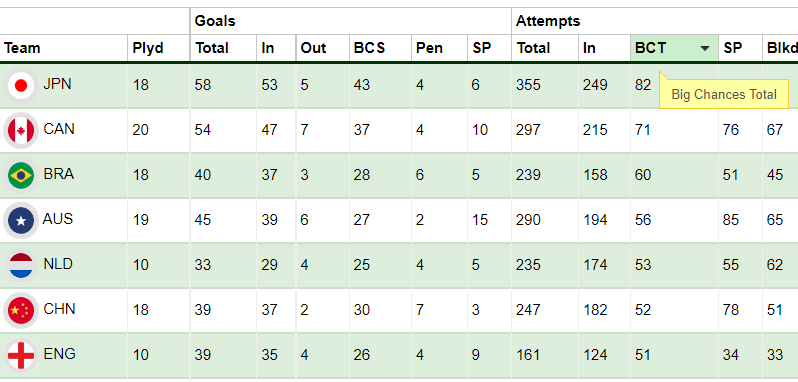The image size is (798, 382).
Task: Click the Pen column header
Action: [429, 48]
